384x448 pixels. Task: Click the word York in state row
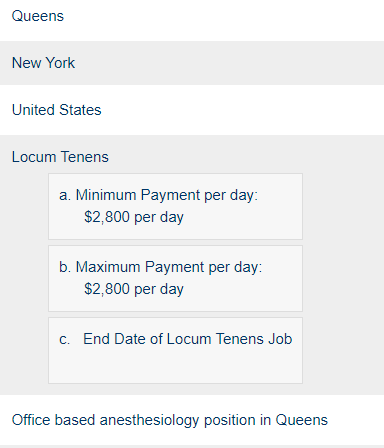60,63
